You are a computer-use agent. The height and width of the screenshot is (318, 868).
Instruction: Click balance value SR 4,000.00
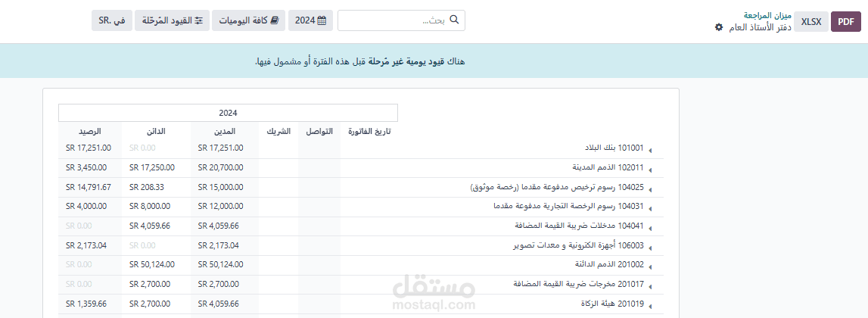point(86,206)
